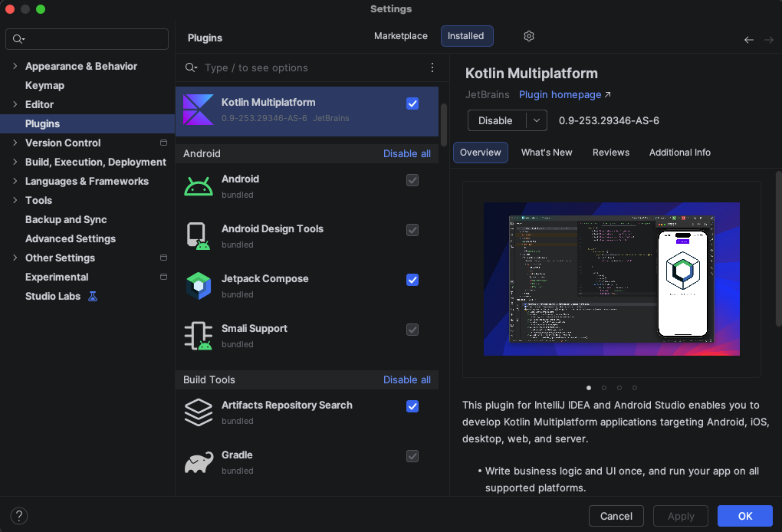Viewport: 782px width, 532px height.
Task: Click the Kotlin Multiplatform plugin icon
Action: click(198, 110)
